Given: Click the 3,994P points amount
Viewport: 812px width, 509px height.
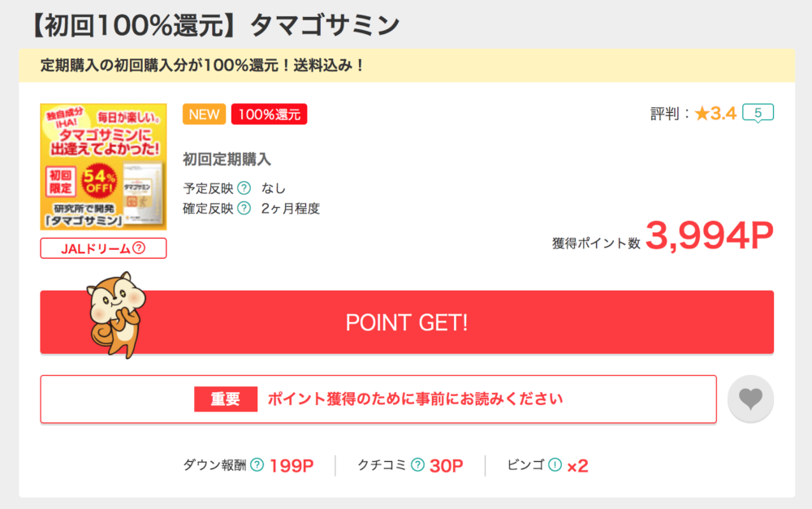Looking at the screenshot, I should (x=710, y=235).
